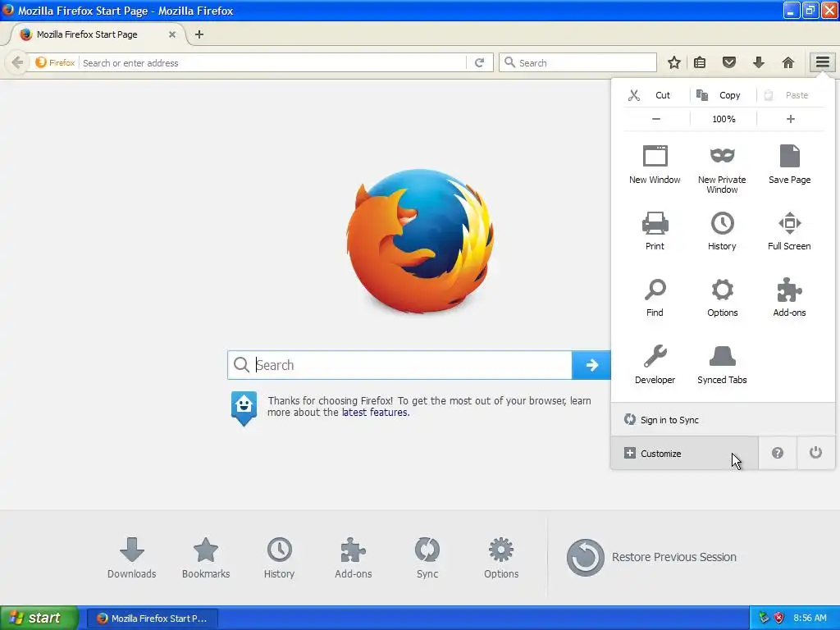
Task: Open the Help menu question mark
Action: pyautogui.click(x=778, y=453)
